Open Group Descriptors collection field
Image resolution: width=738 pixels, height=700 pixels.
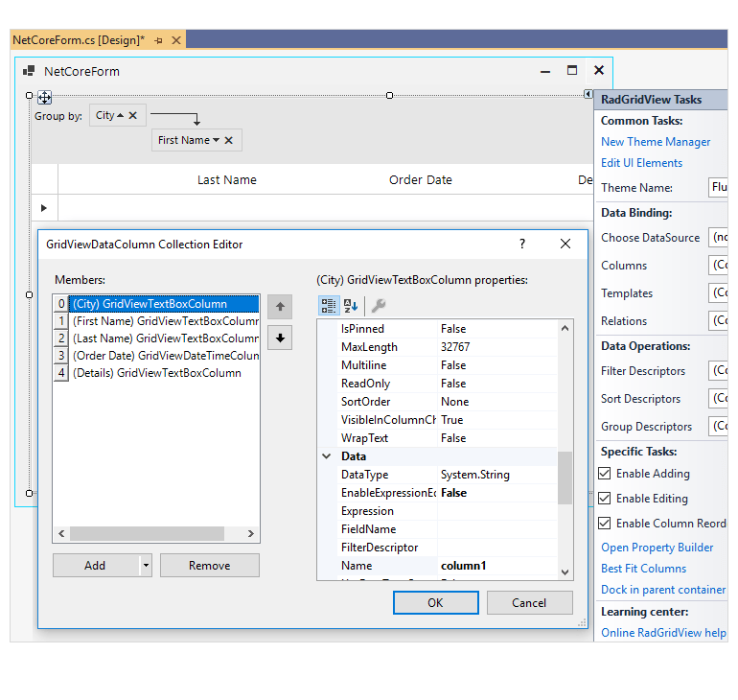[718, 426]
